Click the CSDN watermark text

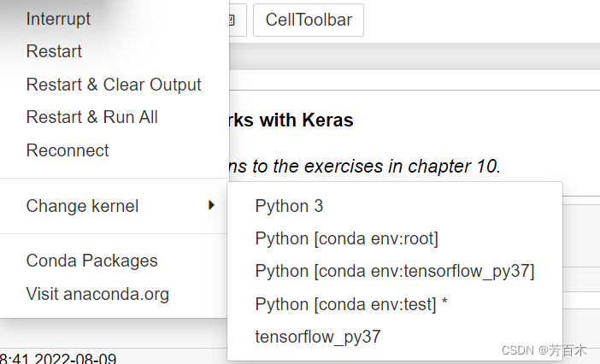tap(544, 350)
